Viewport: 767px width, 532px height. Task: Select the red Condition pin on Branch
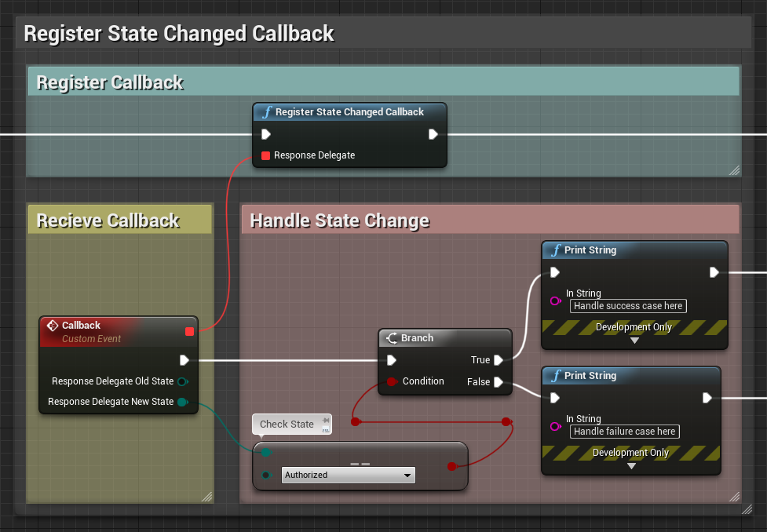(391, 382)
